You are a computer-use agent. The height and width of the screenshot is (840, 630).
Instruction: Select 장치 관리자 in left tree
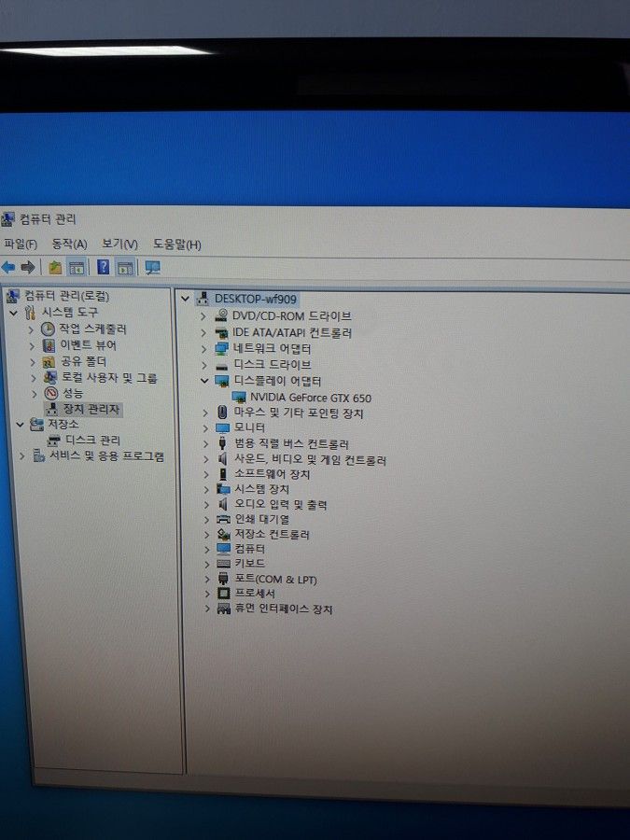pyautogui.click(x=91, y=410)
